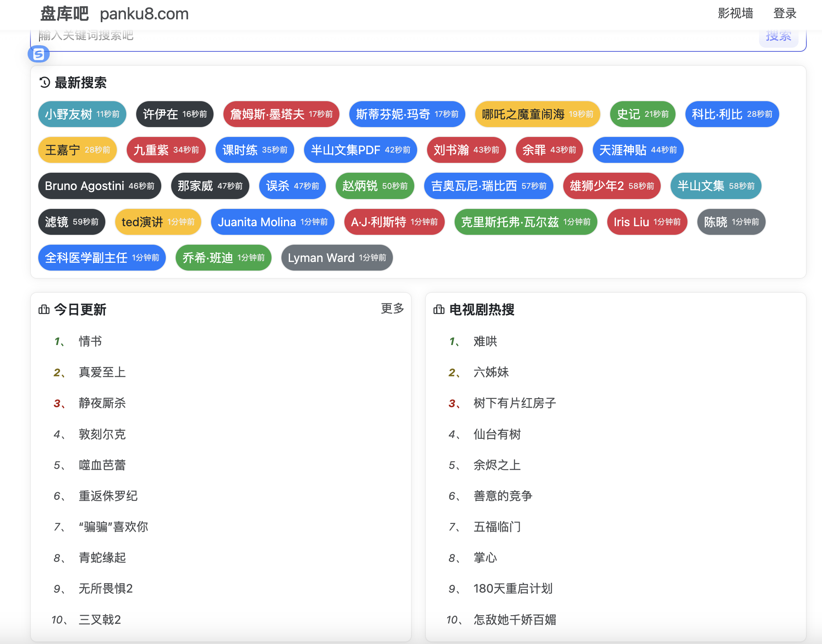Select the 吉奥瓦尼·瑞比西 search tag
The height and width of the screenshot is (644, 822).
coord(489,186)
